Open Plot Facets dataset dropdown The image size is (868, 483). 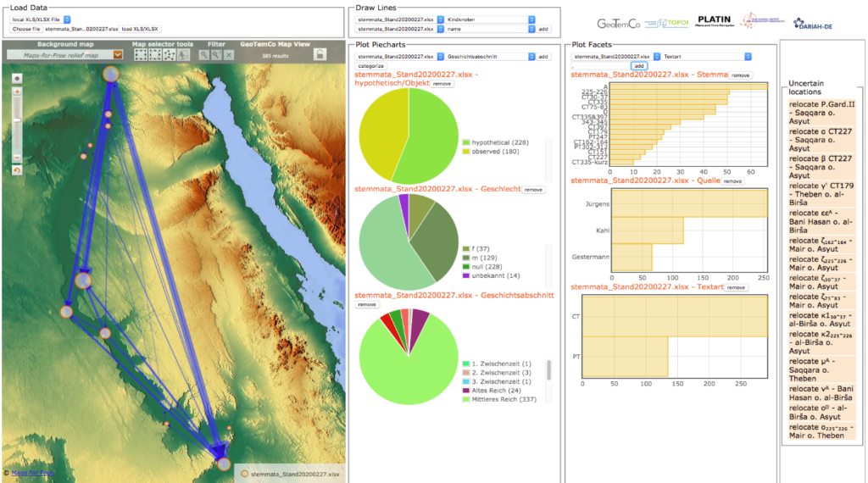615,57
